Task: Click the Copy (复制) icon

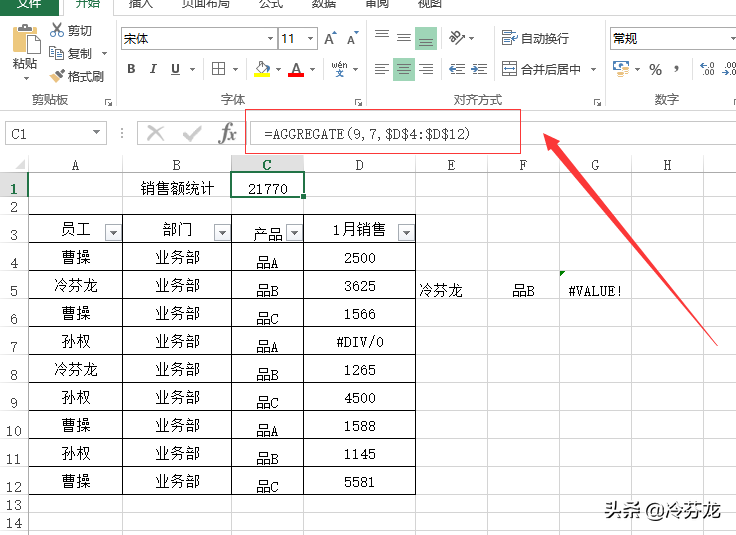Action: click(56, 53)
